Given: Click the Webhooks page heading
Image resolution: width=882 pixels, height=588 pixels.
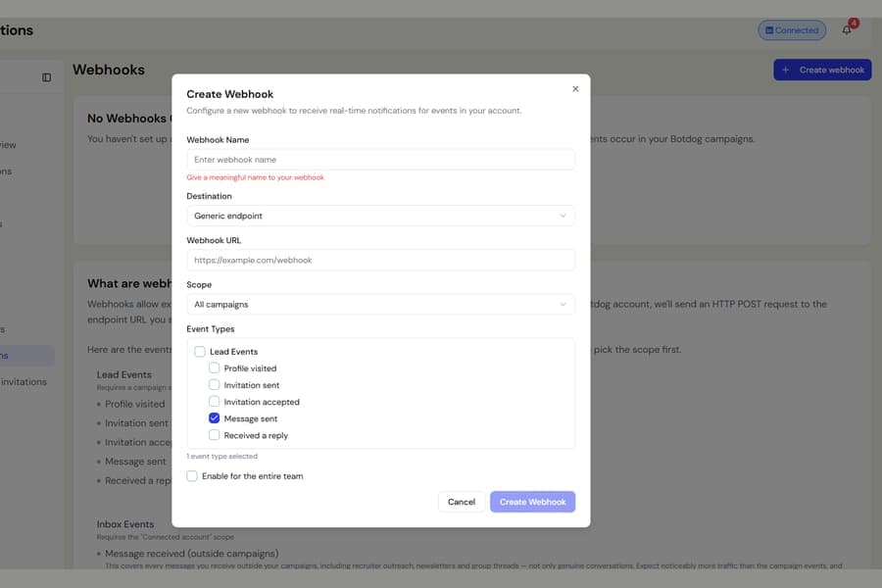Looking at the screenshot, I should (x=109, y=70).
